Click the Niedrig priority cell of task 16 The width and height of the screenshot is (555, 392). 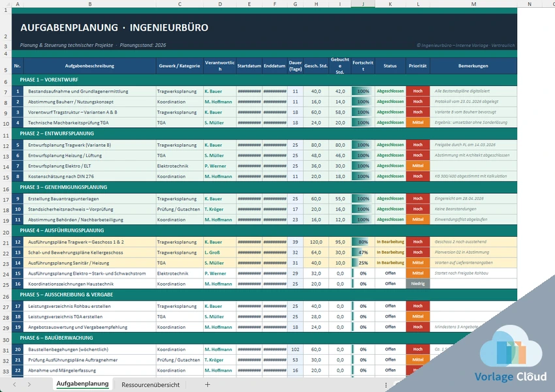point(418,284)
